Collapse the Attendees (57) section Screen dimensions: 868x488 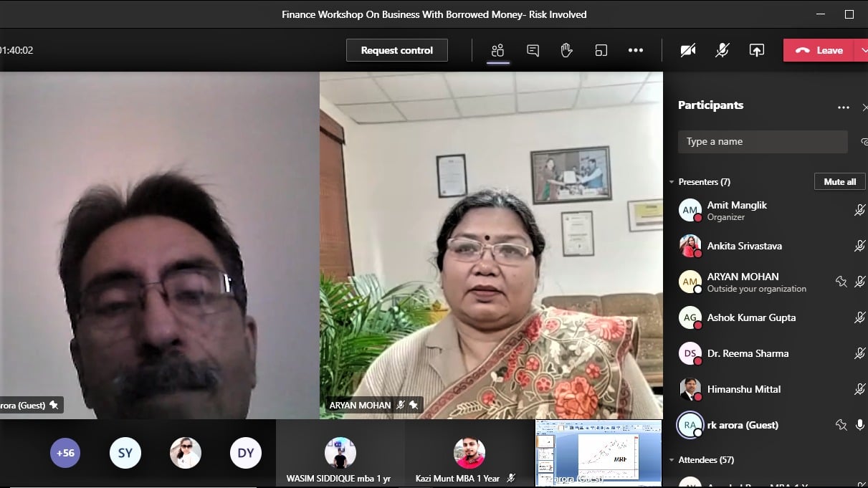(672, 460)
